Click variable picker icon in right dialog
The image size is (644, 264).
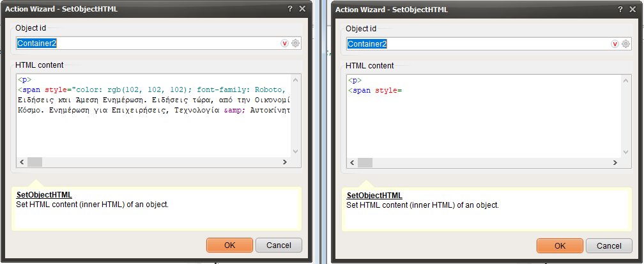615,43
